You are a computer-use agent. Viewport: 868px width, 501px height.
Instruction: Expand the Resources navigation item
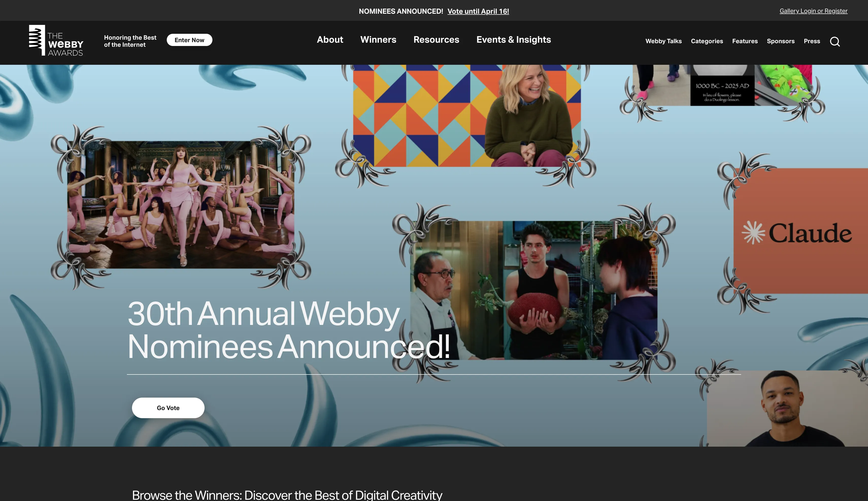click(436, 40)
